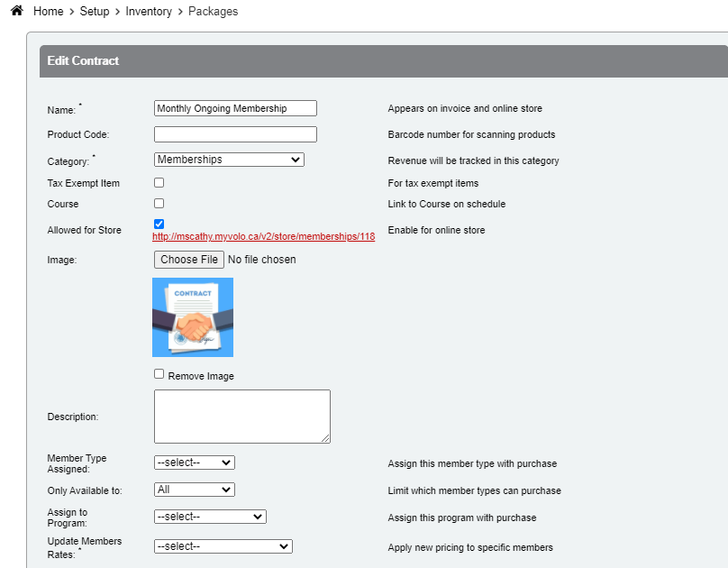The width and height of the screenshot is (728, 568).
Task: Go to Home breadcrumb link
Action: (x=49, y=12)
